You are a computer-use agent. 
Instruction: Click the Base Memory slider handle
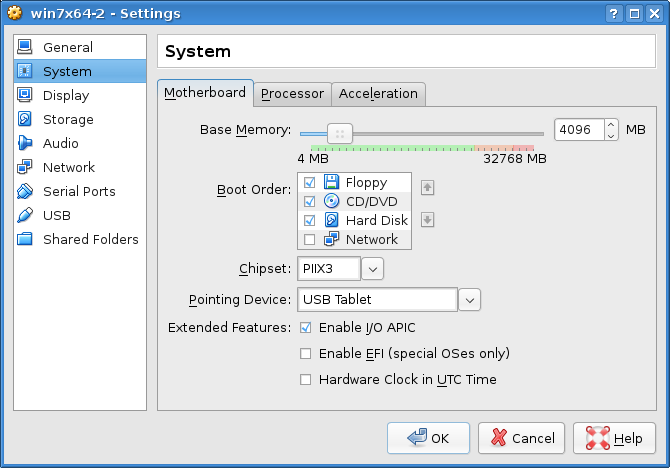(340, 133)
